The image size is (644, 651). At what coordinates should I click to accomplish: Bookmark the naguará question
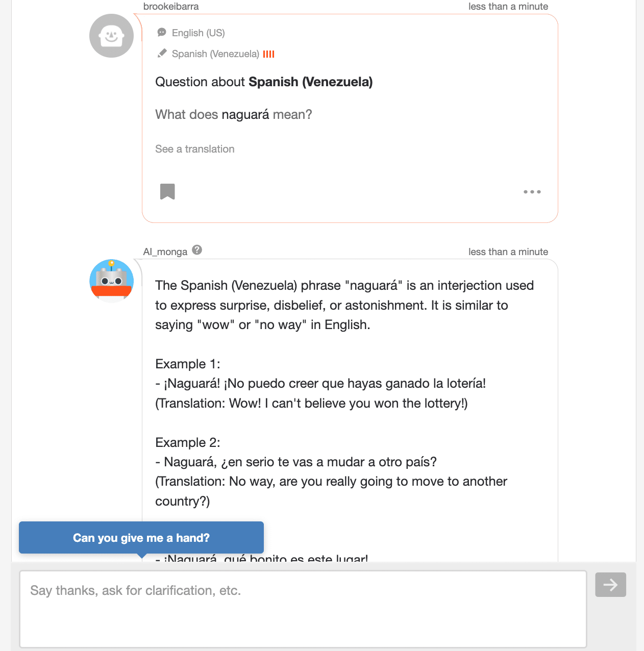click(x=167, y=192)
